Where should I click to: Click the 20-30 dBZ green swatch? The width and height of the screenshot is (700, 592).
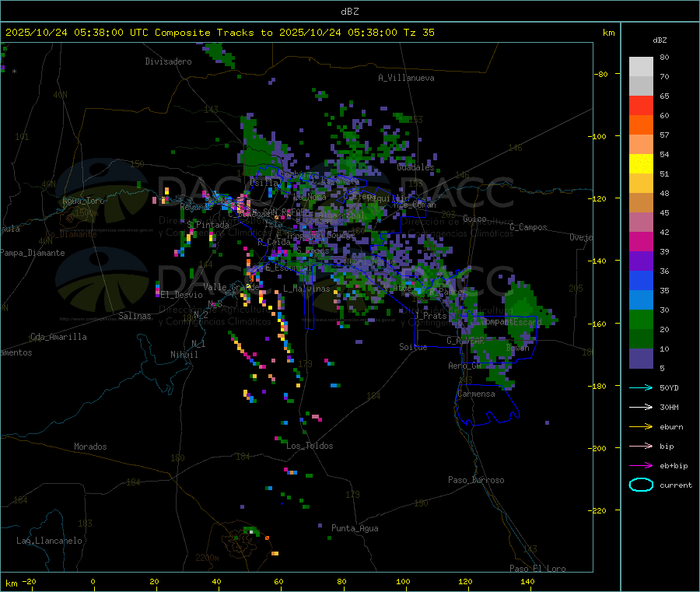641,319
